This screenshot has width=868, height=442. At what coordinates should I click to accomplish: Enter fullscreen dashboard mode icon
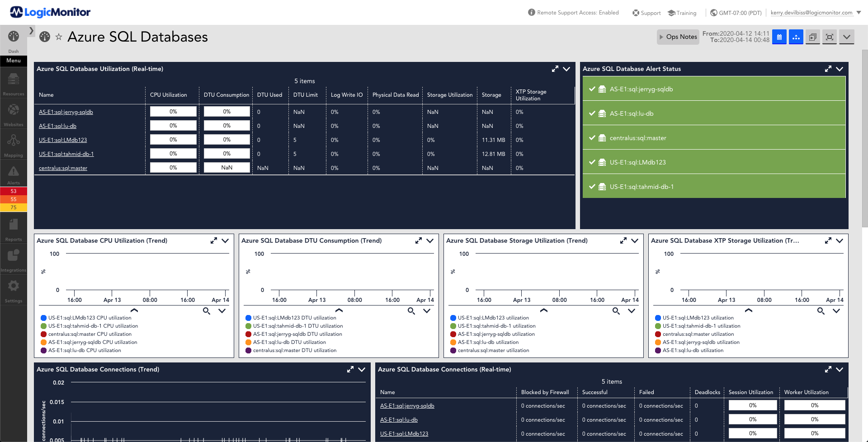(830, 37)
